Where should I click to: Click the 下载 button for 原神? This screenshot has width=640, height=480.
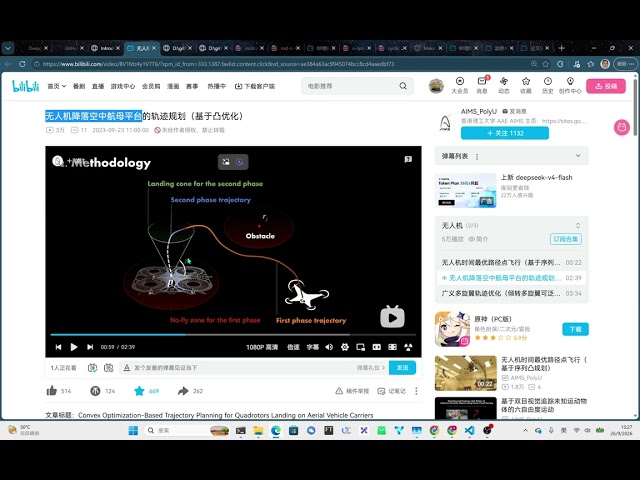point(576,329)
